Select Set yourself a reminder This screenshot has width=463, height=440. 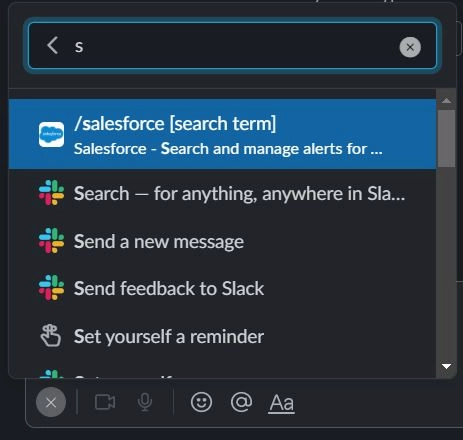pos(222,336)
